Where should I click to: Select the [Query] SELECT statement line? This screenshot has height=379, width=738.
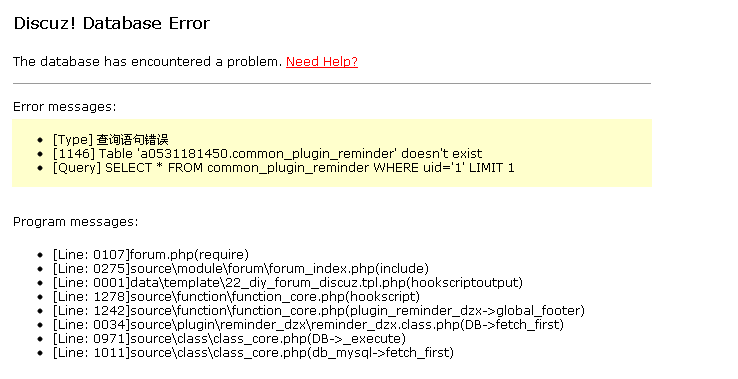(283, 168)
